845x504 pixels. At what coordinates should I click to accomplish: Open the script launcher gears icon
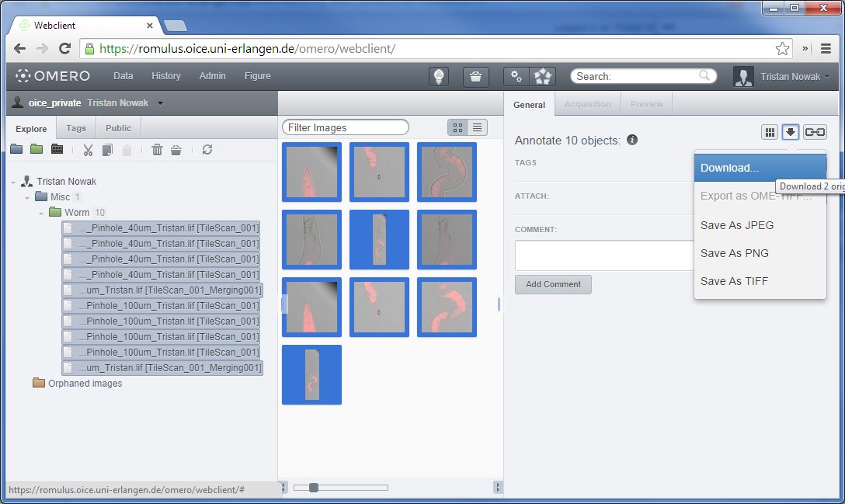pyautogui.click(x=516, y=76)
